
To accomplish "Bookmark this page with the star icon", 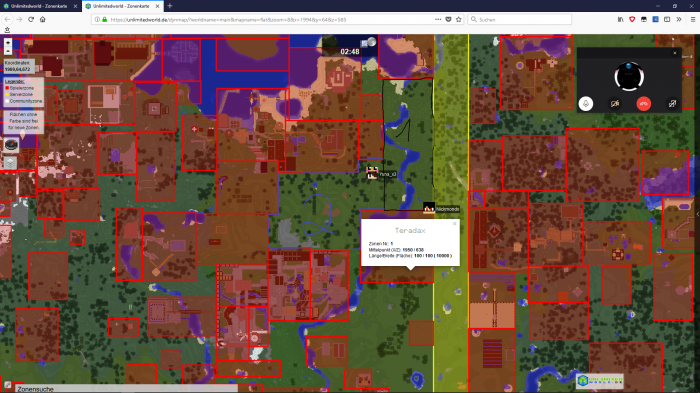I will pos(458,19).
